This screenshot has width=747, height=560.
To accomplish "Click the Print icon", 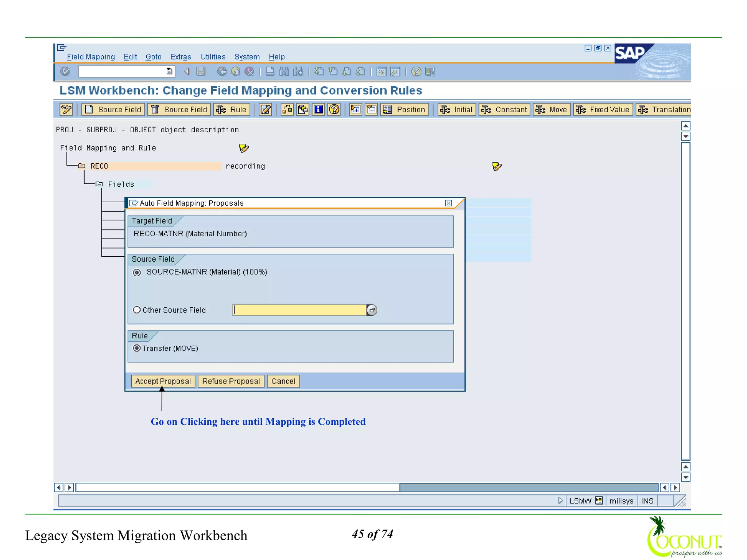I will click(x=270, y=71).
